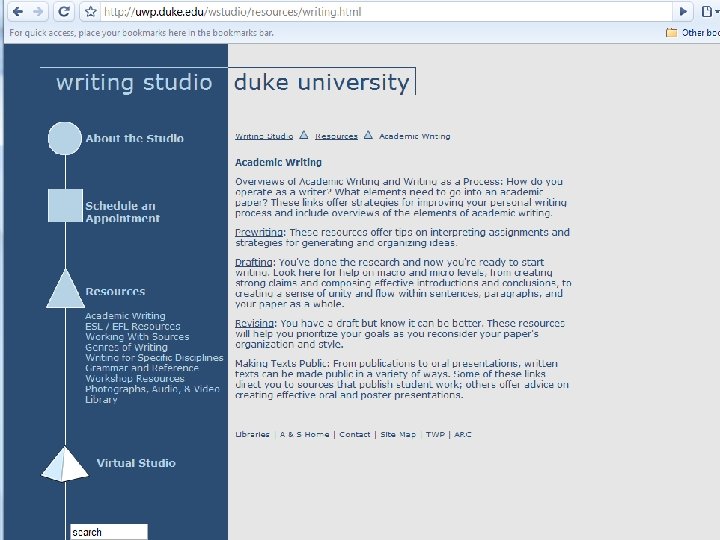
Task: Click the TWP footer link
Action: pyautogui.click(x=435, y=434)
